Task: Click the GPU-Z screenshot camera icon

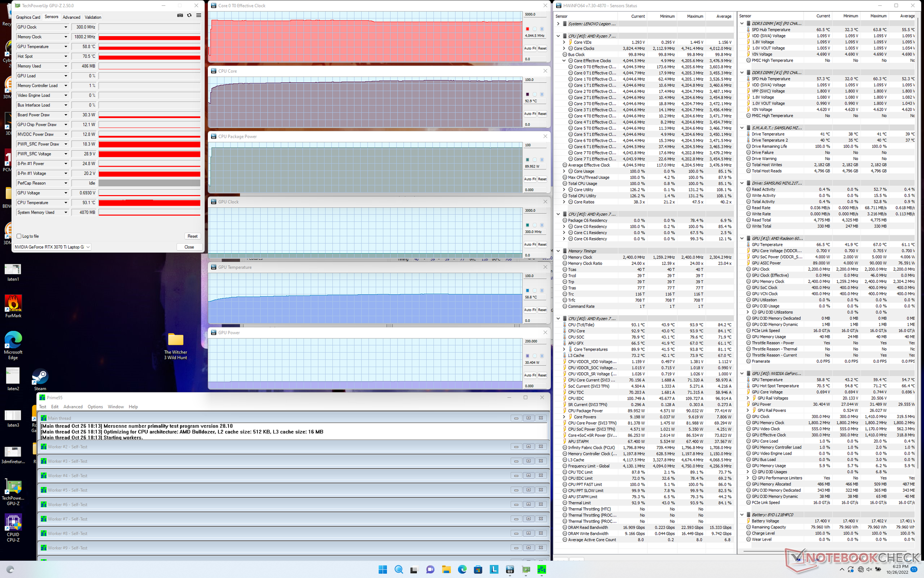Action: [180, 15]
